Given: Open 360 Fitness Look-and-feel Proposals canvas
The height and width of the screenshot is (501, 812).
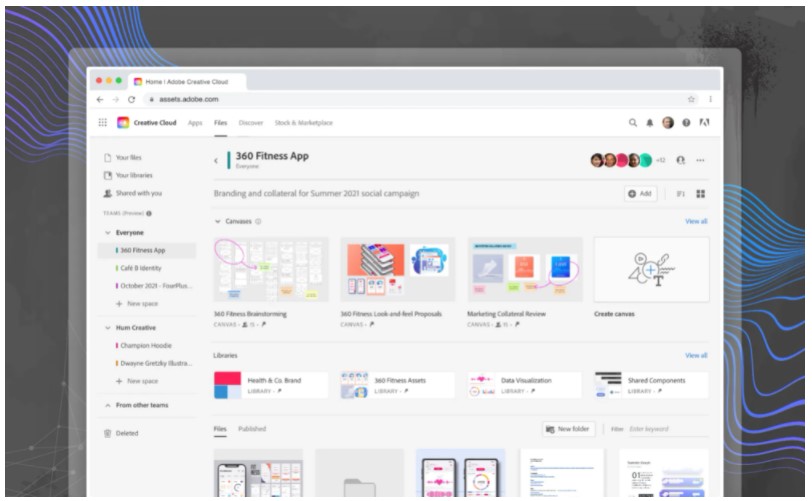Looking at the screenshot, I should pyautogui.click(x=397, y=269).
